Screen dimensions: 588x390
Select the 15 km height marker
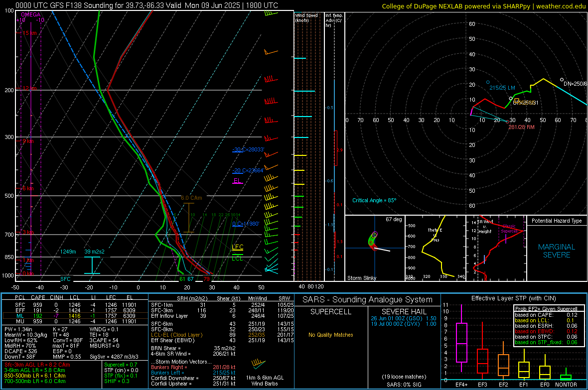point(29,33)
